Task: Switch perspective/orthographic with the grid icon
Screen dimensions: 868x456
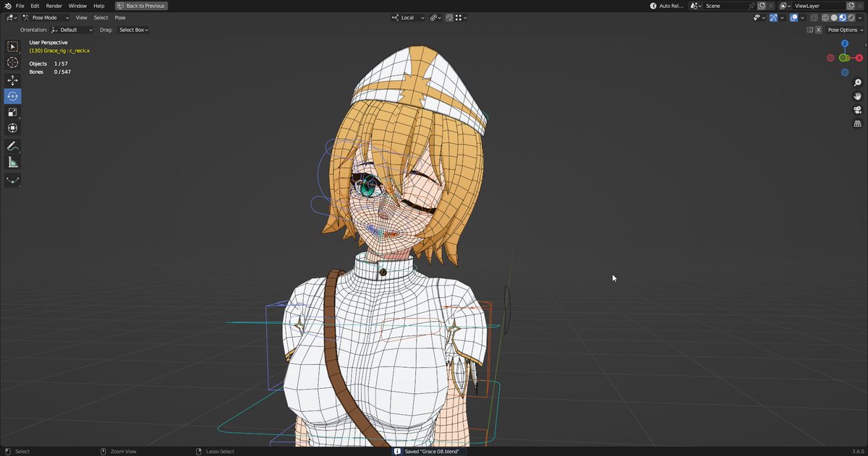Action: tap(858, 124)
